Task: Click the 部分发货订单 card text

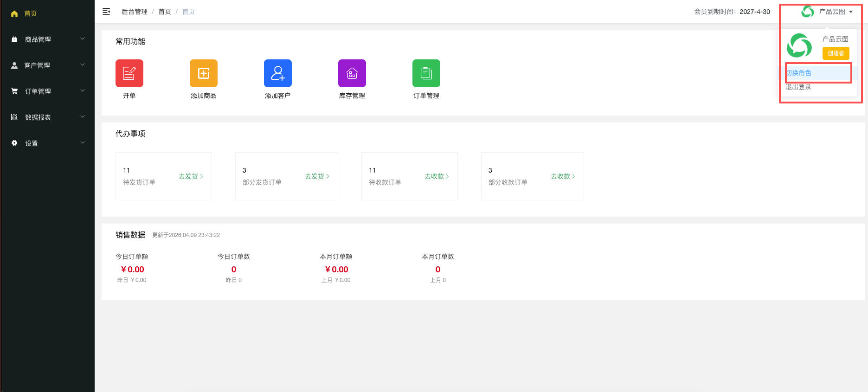Action: (262, 182)
